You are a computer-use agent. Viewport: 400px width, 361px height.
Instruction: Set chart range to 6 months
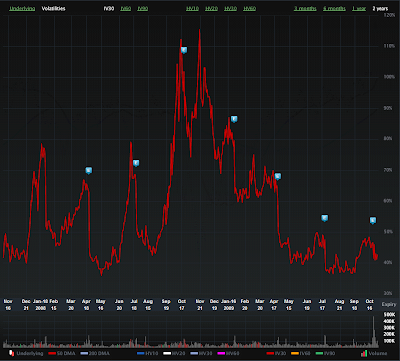(334, 9)
